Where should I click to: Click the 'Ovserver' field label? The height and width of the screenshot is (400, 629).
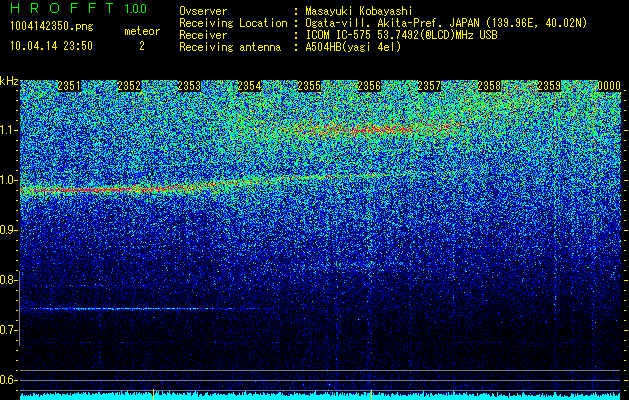[x=203, y=11]
